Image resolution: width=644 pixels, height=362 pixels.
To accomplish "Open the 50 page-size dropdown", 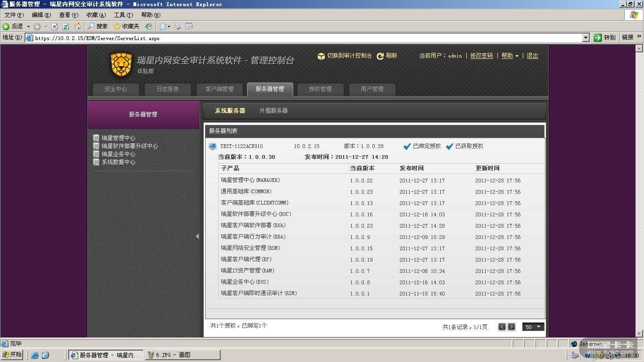I will coord(533,327).
